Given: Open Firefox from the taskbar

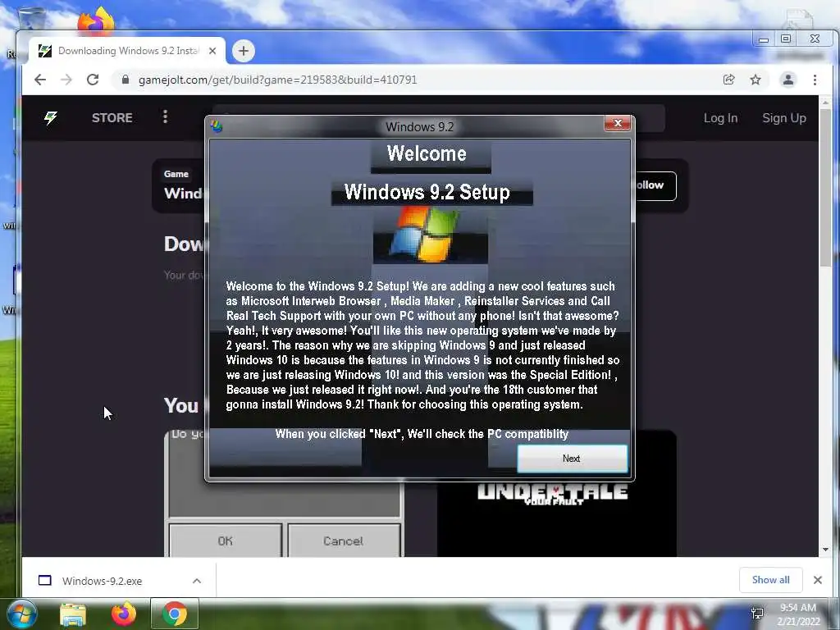Looking at the screenshot, I should 124,614.
